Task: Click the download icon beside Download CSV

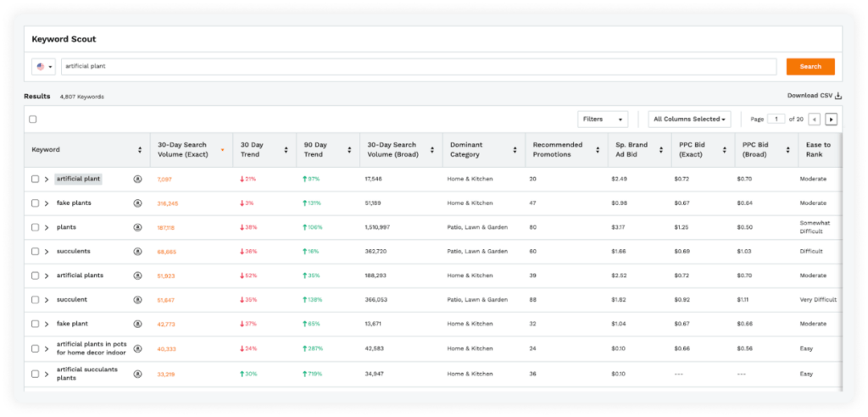Action: (x=838, y=95)
